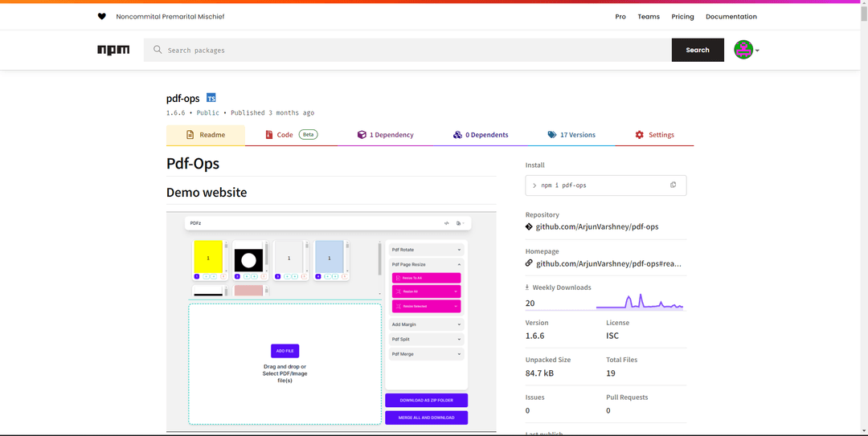Open the Code Beta tab
Viewport: 868px width, 436px height.
click(x=292, y=135)
